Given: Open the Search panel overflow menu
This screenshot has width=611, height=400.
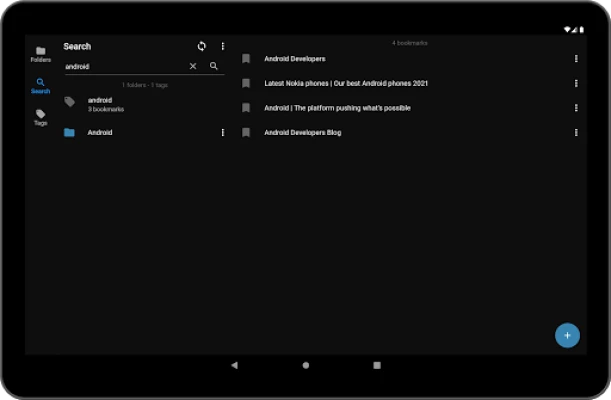Looking at the screenshot, I should (x=223, y=46).
